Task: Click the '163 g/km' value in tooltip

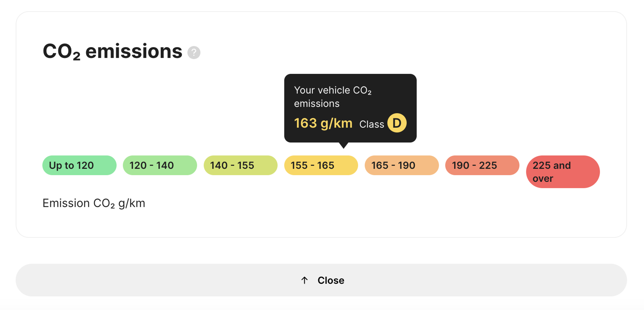Action: pos(323,123)
